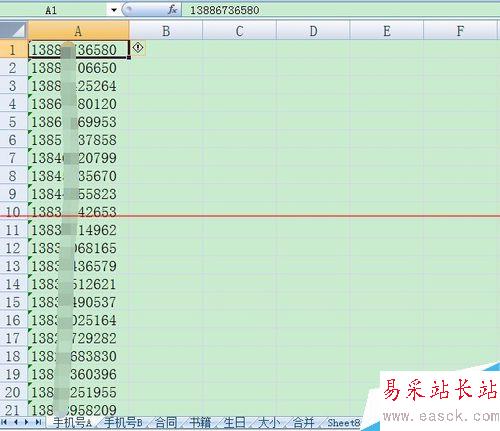Select row 9 header
Screen dimensions: 500x431
point(13,194)
